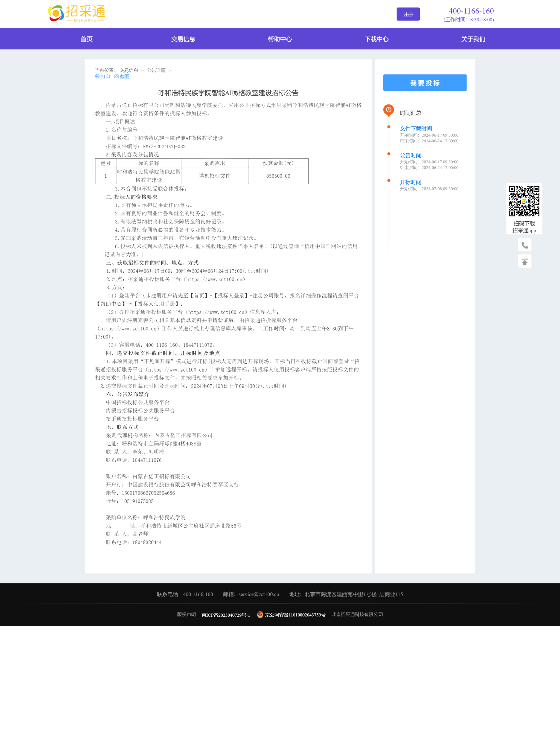Click the 文件下载时间 timeline heading
The image size is (560, 734).
click(x=416, y=128)
